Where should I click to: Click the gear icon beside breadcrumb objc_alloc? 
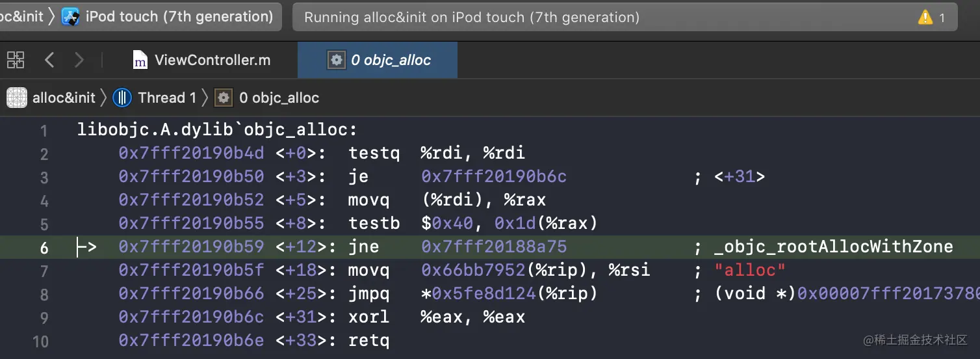point(224,98)
